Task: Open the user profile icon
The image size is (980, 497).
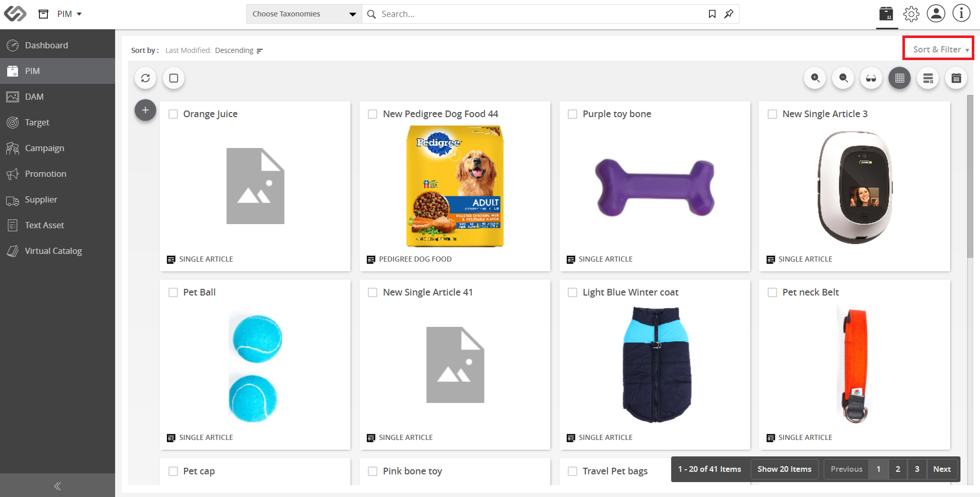Action: point(936,13)
